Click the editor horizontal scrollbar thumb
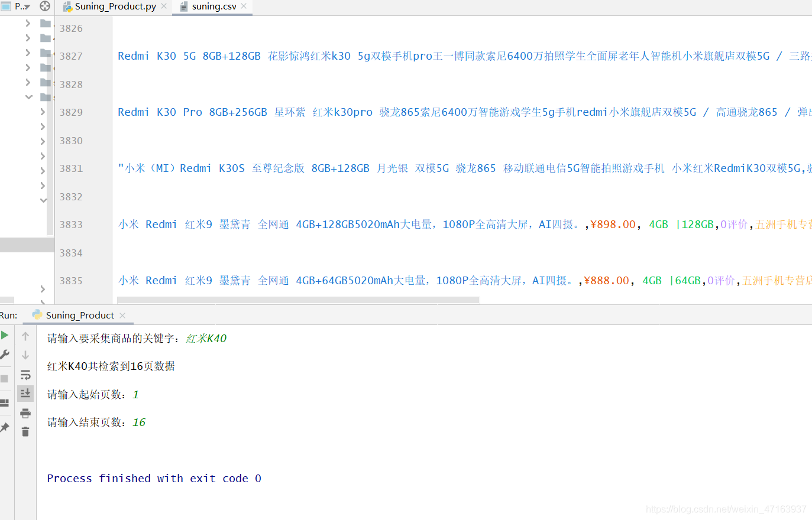Screen dimensions: 812x520 pyautogui.click(x=298, y=300)
